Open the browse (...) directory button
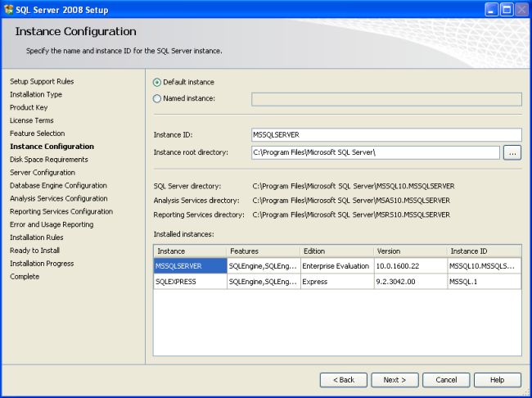This screenshot has height=398, width=532. (512, 153)
